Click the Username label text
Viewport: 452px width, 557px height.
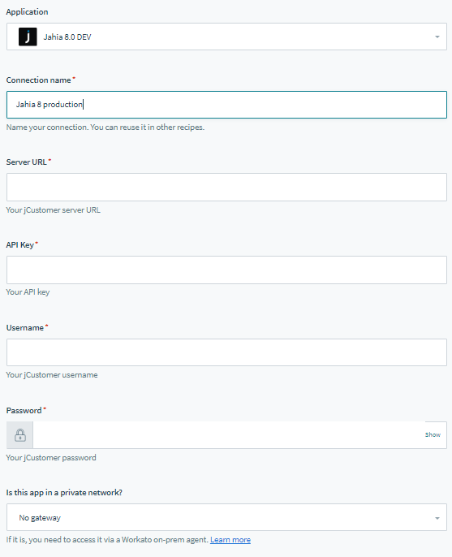pos(25,328)
